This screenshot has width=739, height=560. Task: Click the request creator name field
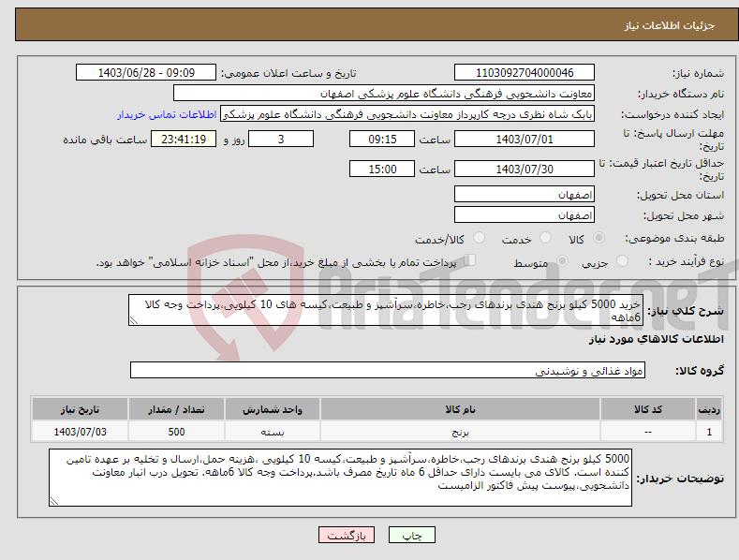point(407,114)
